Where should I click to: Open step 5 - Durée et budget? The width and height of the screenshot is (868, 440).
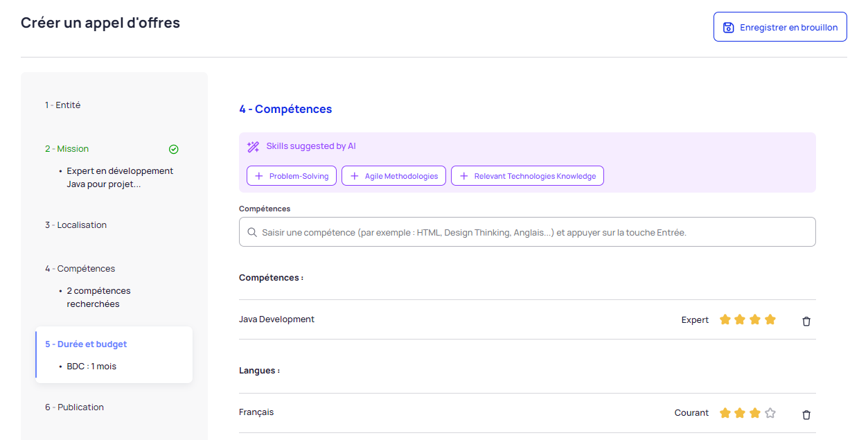(x=86, y=344)
